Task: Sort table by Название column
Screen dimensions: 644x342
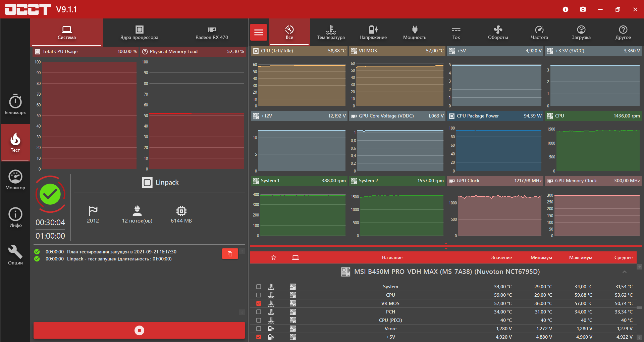Action: pos(392,257)
